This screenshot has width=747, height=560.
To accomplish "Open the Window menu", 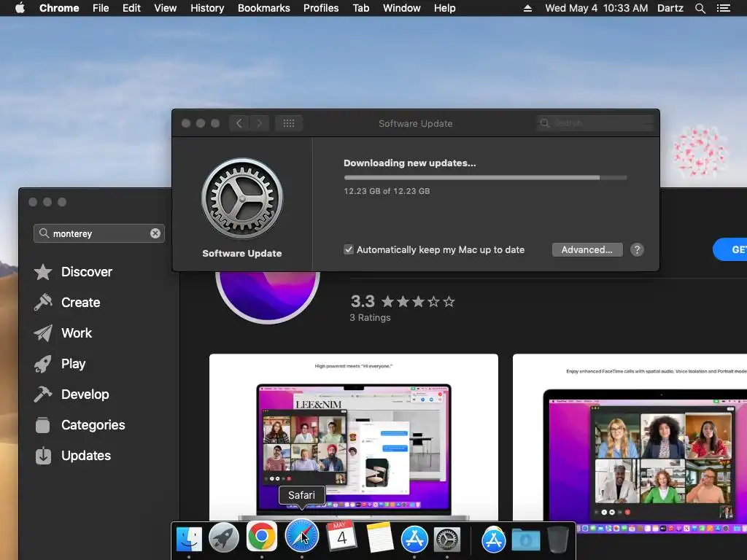I will (402, 8).
